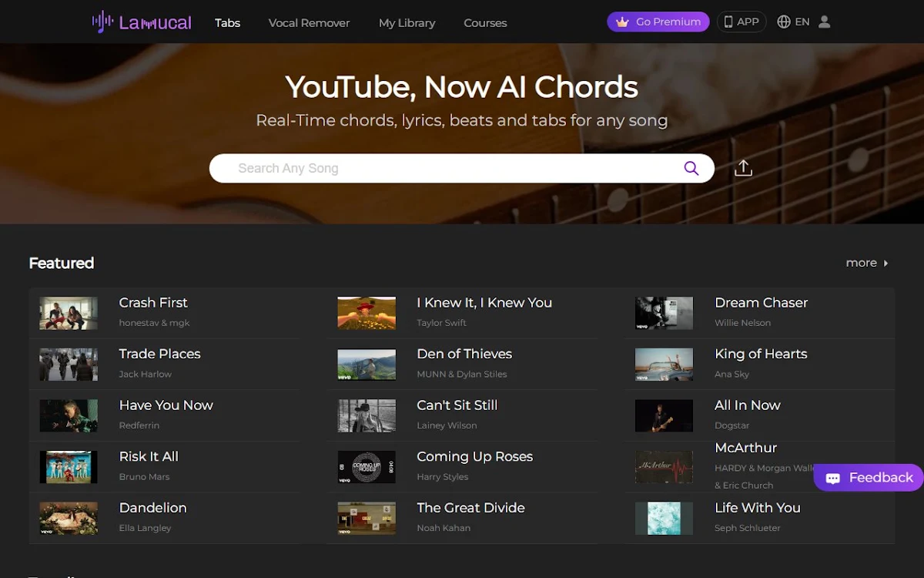Open Coming Up Roses thumbnail
This screenshot has width=924, height=578.
[x=367, y=467]
